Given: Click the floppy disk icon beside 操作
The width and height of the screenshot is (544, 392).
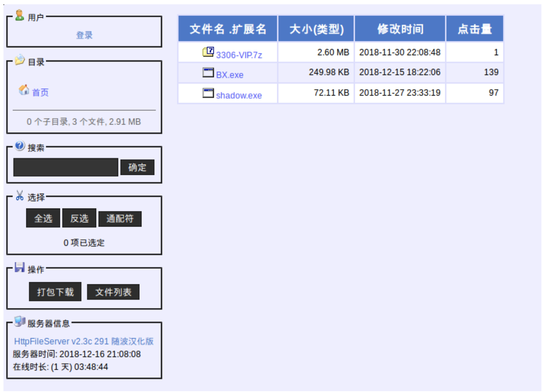Looking at the screenshot, I should pyautogui.click(x=20, y=267).
